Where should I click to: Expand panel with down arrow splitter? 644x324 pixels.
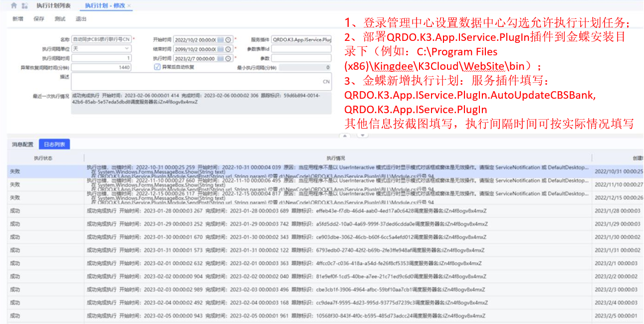tap(363, 135)
